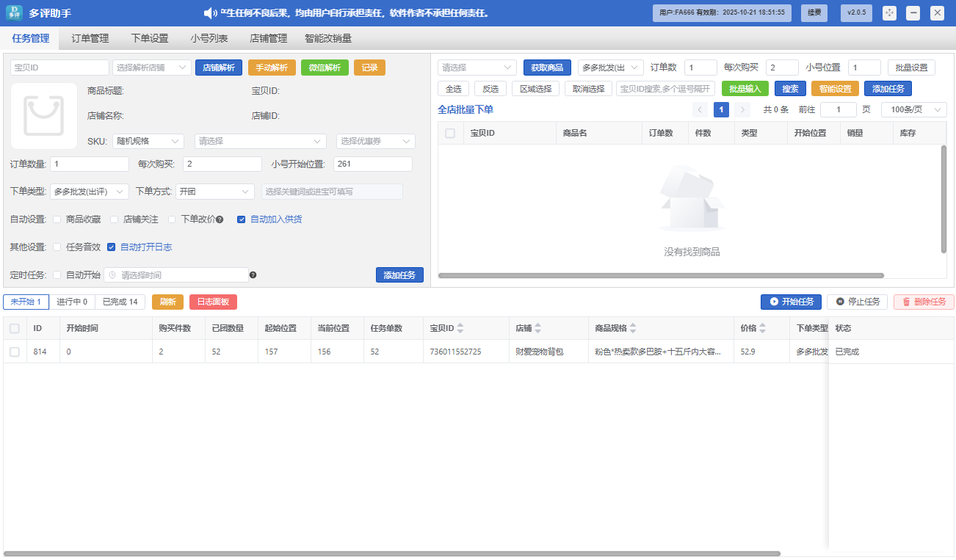This screenshot has height=560, width=956.
Task: Uncheck the 自动打开日志 checkbox
Action: pos(112,247)
